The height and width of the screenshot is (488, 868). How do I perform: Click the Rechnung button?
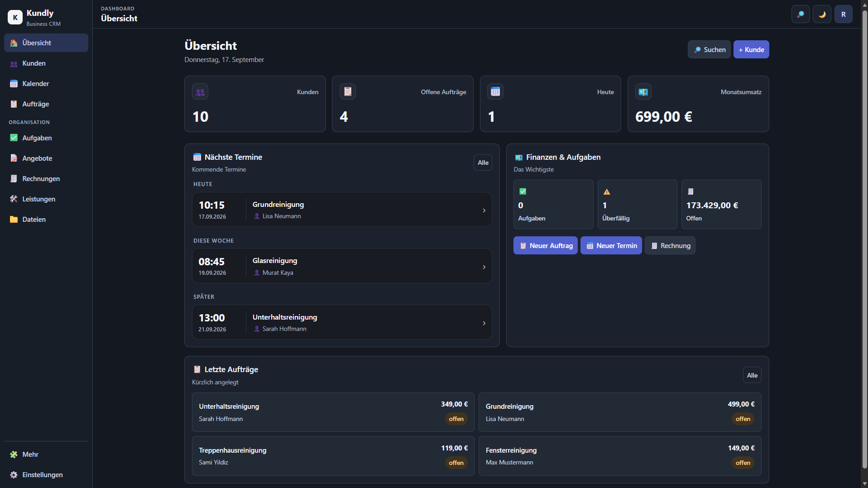click(670, 246)
